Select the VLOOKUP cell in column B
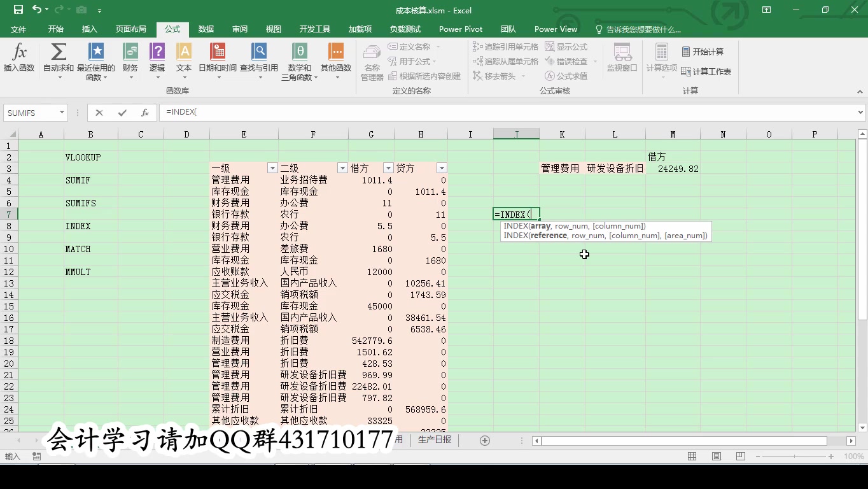Viewport: 868px width, 489px height. [90, 157]
